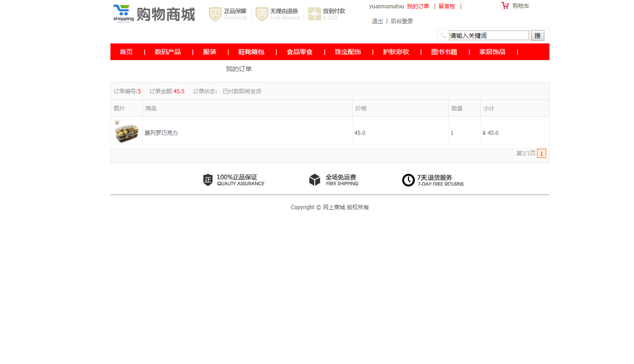Click the 100%正品保证 seal icon
Screen dimensions: 634x364
207,180
